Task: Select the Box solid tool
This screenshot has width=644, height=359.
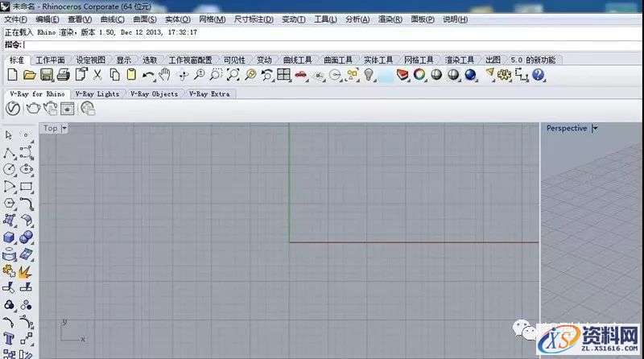Action: [10, 237]
